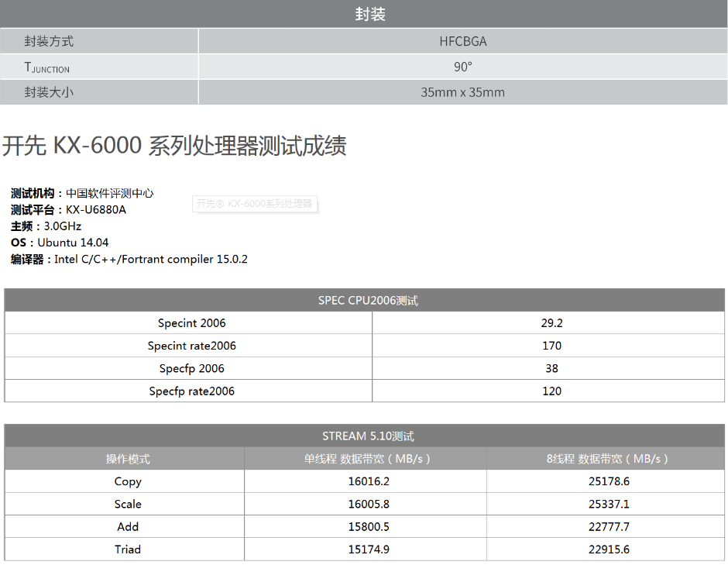728x572 pixels.
Task: Select the "封装大小" row label
Action: pyautogui.click(x=49, y=92)
